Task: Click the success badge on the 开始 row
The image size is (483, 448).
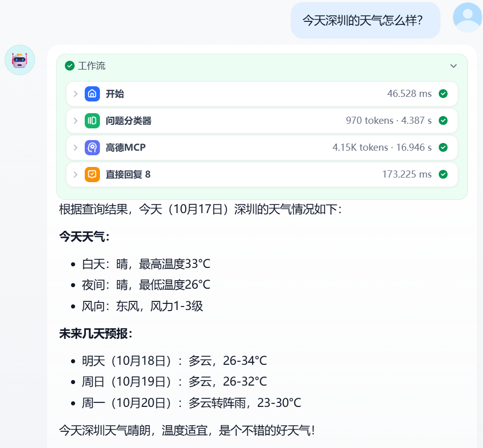Action: pos(443,94)
